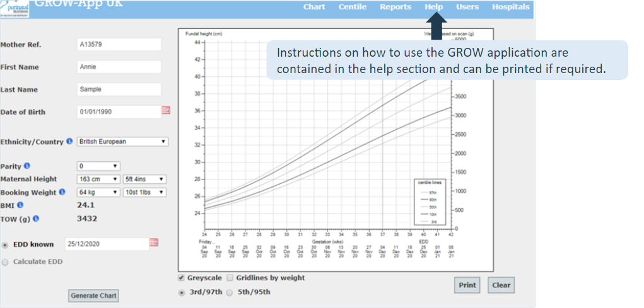The height and width of the screenshot is (308, 644).
Task: Select the Calculate EDD radio button
Action: coord(5,262)
